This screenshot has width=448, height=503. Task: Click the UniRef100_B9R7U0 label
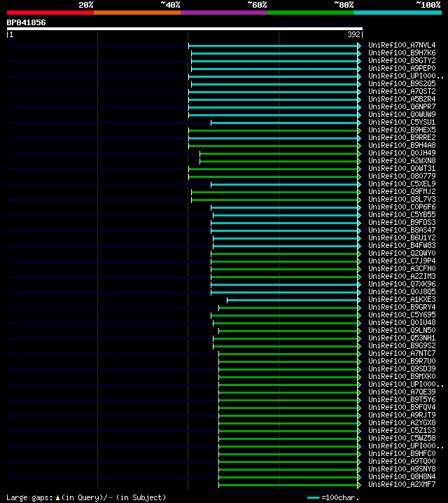402,361
